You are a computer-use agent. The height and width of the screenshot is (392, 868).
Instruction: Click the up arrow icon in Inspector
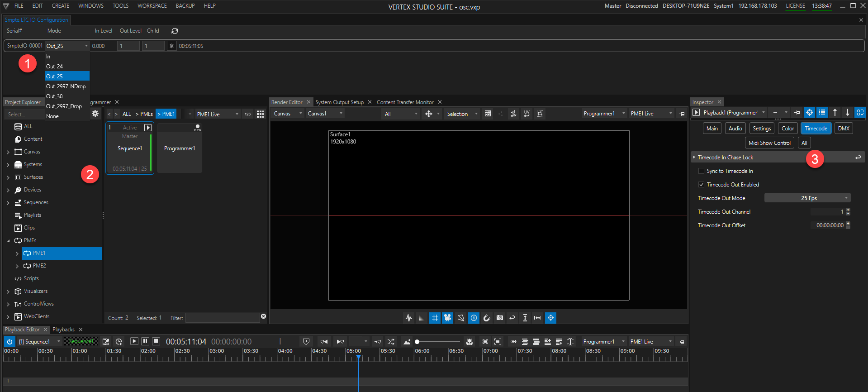pos(835,112)
